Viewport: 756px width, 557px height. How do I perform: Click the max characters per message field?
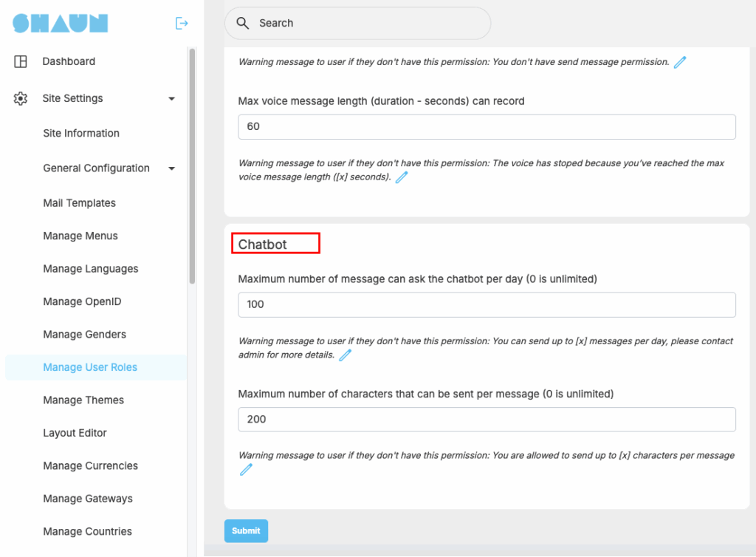pyautogui.click(x=487, y=420)
